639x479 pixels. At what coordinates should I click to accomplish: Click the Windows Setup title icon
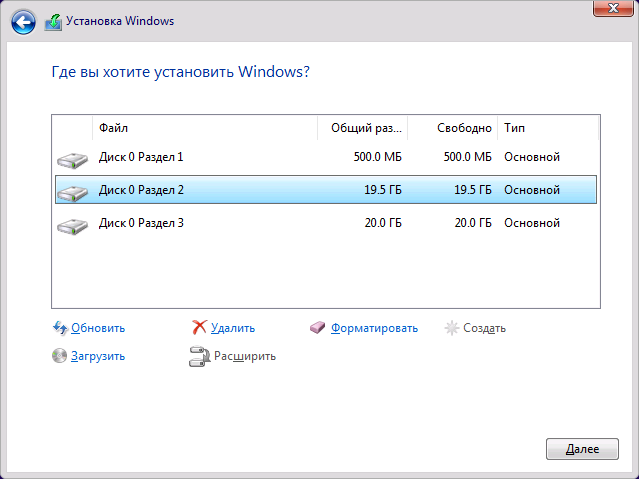53,22
